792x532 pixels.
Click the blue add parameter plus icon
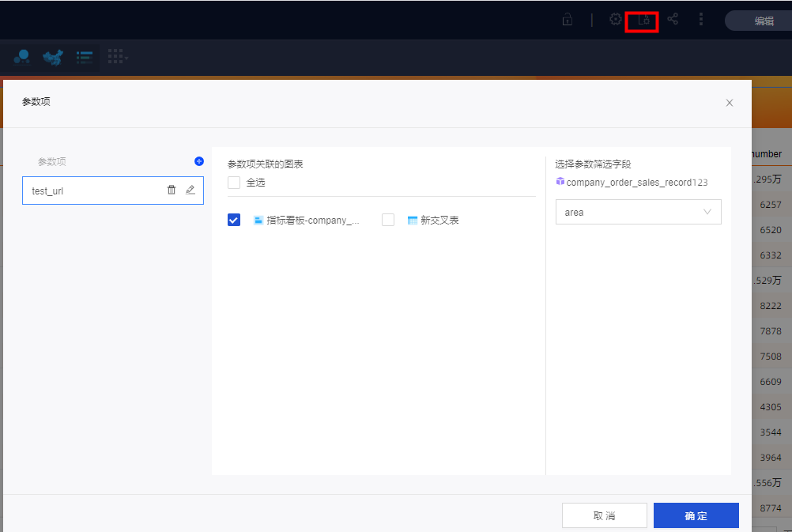[199, 161]
